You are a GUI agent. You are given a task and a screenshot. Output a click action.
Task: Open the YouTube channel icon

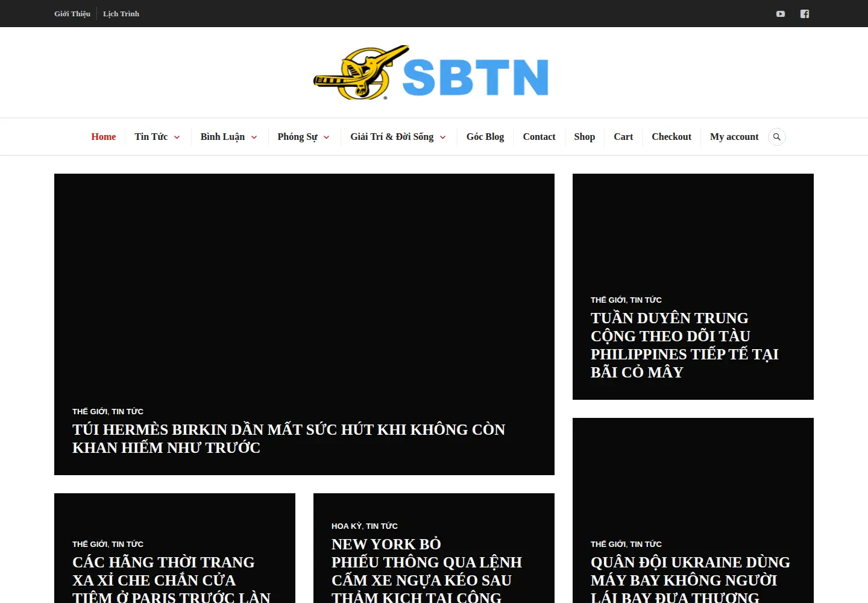[x=781, y=14]
